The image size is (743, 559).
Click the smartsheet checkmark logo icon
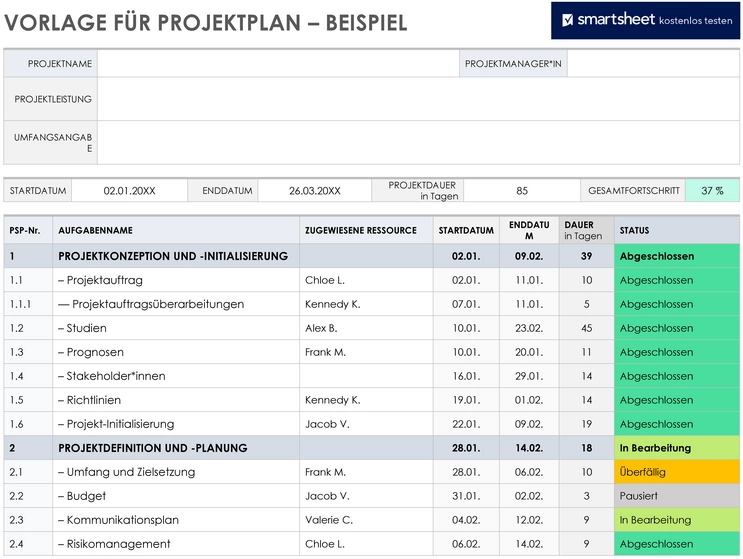point(567,20)
